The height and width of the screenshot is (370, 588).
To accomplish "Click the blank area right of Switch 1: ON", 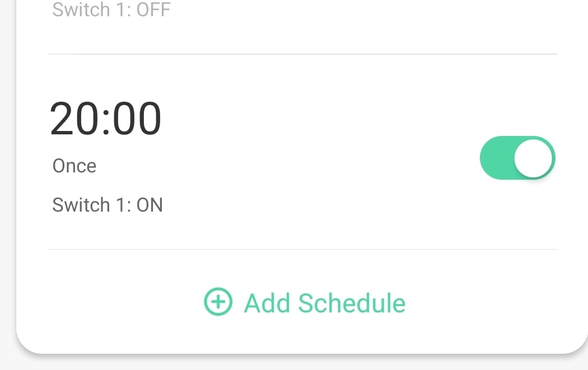I will 336,205.
